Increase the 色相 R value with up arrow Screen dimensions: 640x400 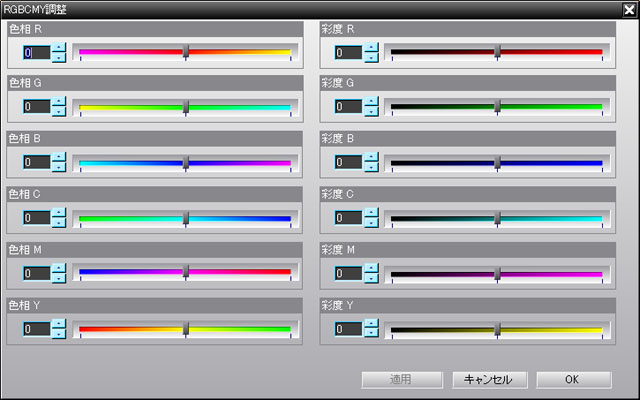point(59,47)
